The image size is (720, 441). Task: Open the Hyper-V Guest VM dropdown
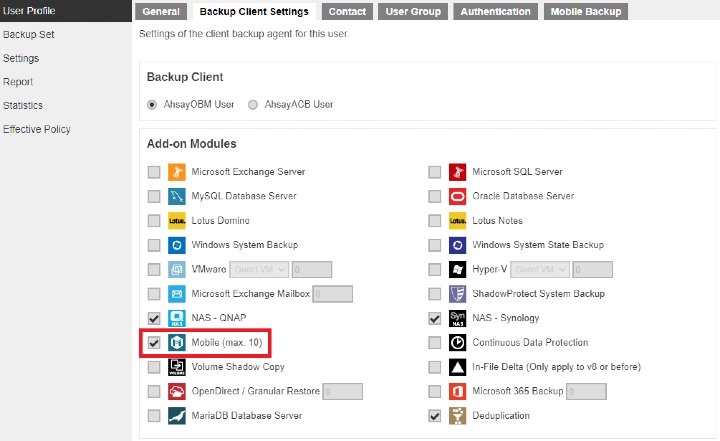coord(540,269)
